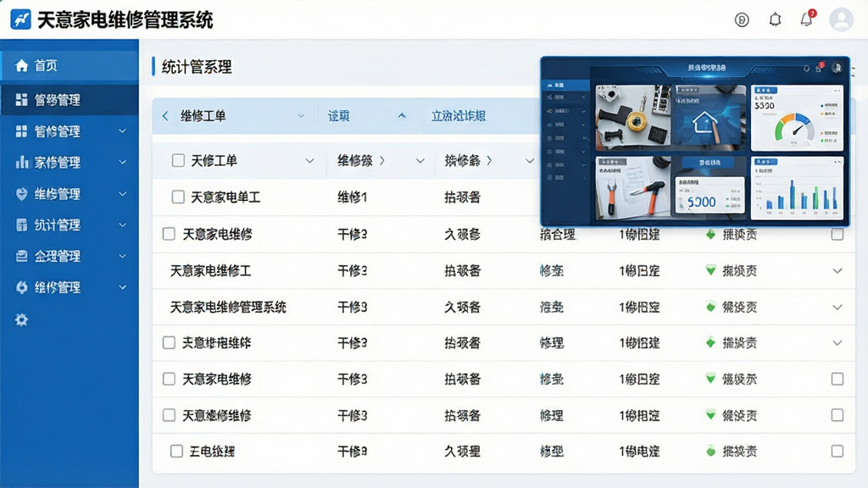The image size is (868, 488).
Task: Click the shield icon in the sidebar
Action: 21,194
